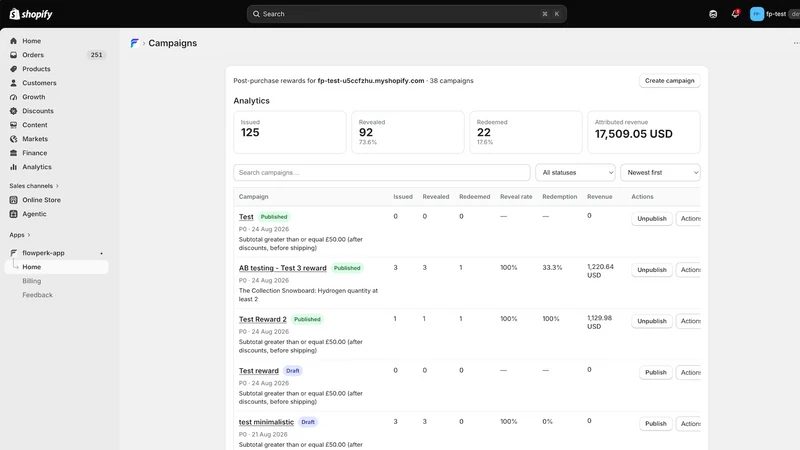Open Actions menu for test minimalistic
The height and width of the screenshot is (450, 800).
(x=689, y=423)
